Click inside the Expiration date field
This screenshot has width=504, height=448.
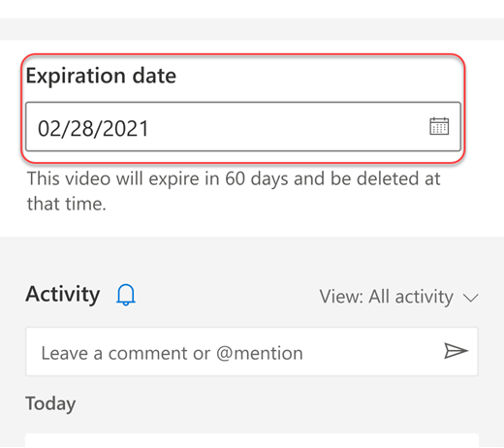243,127
